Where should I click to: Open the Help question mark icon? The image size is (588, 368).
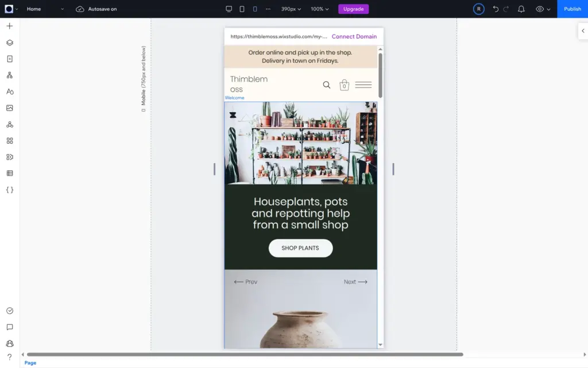point(10,356)
